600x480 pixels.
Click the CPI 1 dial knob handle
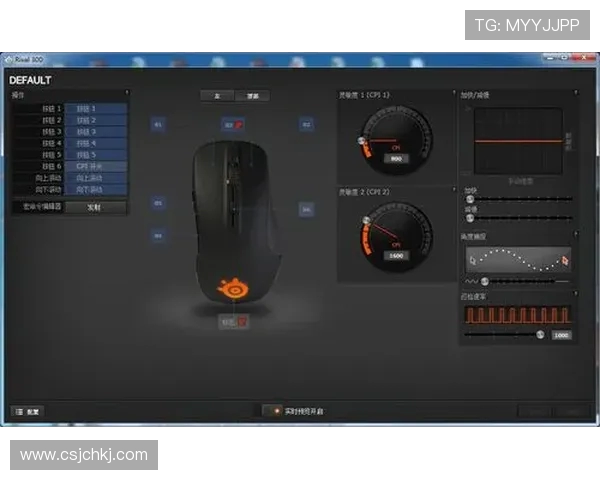pyautogui.click(x=361, y=141)
